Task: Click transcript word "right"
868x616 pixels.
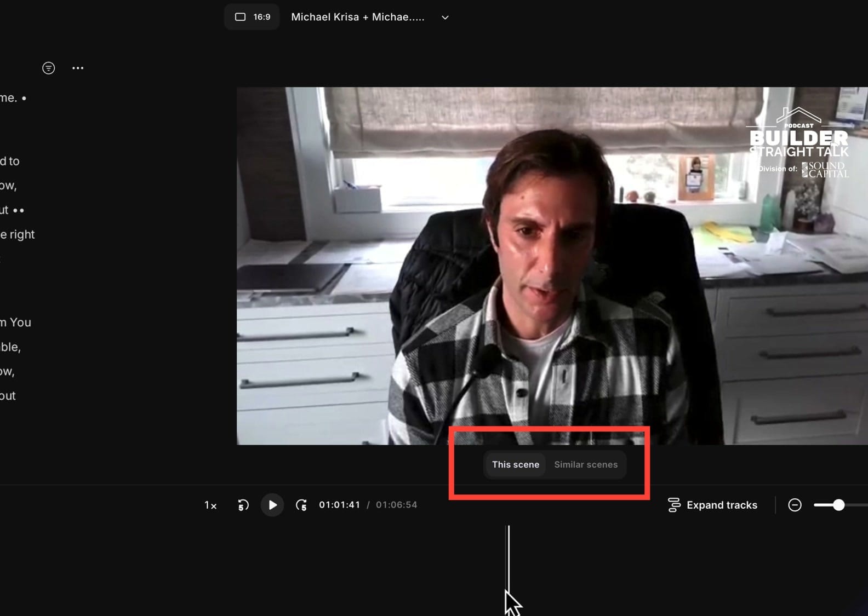Action: (x=22, y=234)
